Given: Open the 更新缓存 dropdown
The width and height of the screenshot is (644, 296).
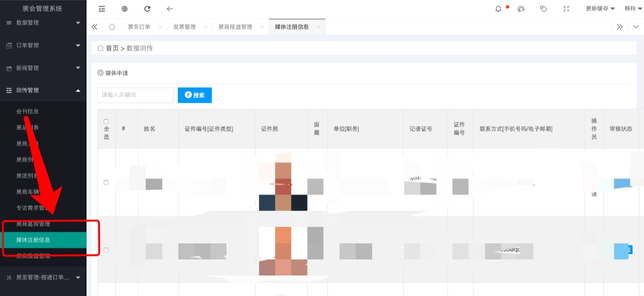Looking at the screenshot, I should pos(600,9).
